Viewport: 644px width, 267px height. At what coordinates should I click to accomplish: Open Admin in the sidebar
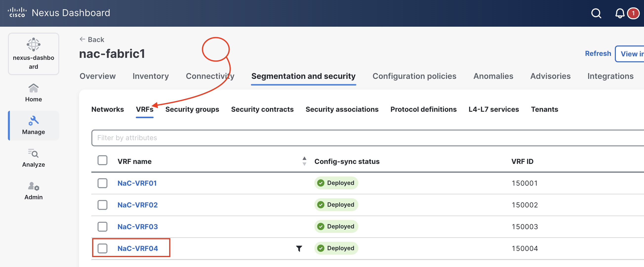(x=34, y=191)
